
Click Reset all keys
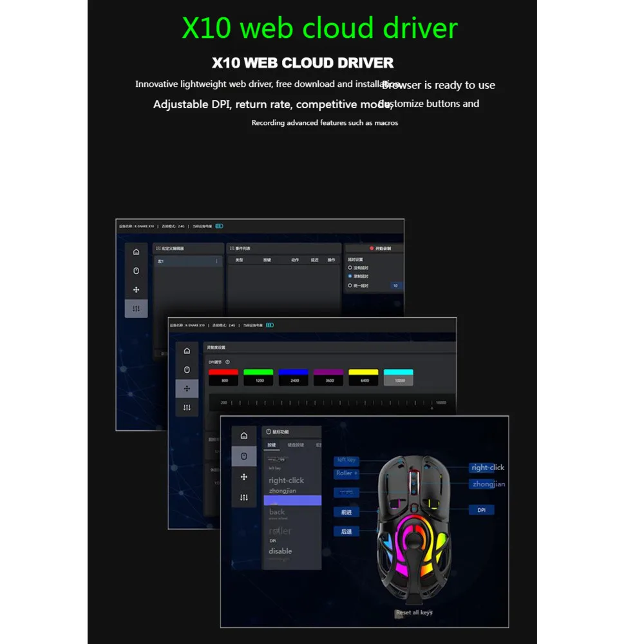click(414, 612)
